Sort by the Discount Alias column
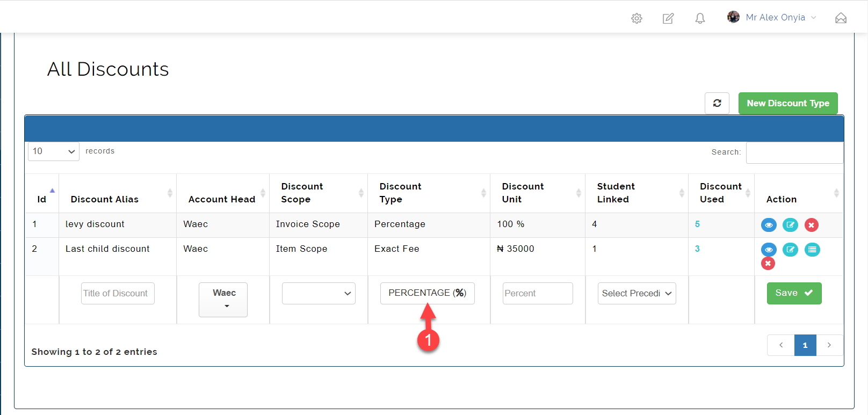 click(118, 193)
